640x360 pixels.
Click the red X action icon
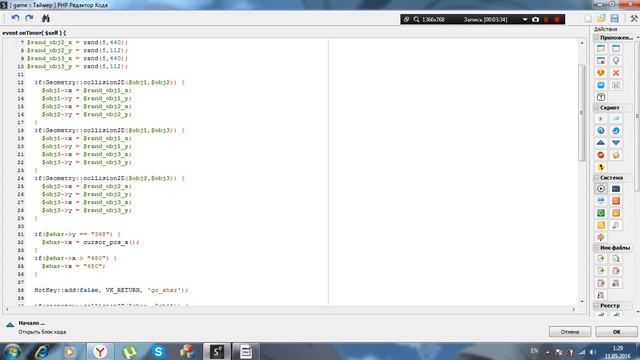coord(616,73)
